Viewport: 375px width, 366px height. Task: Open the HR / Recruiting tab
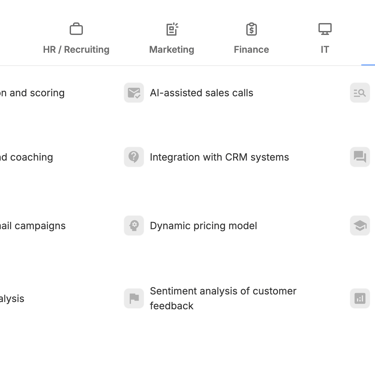tap(76, 38)
